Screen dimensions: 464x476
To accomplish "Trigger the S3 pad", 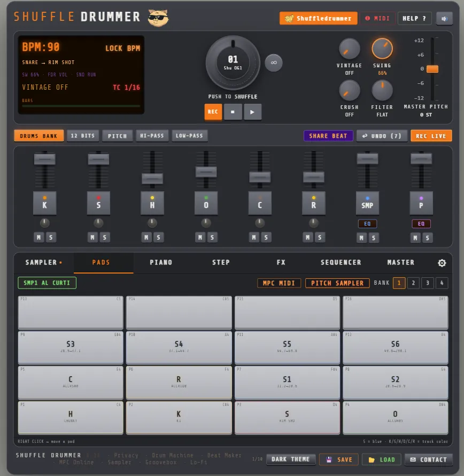I will [71, 347].
